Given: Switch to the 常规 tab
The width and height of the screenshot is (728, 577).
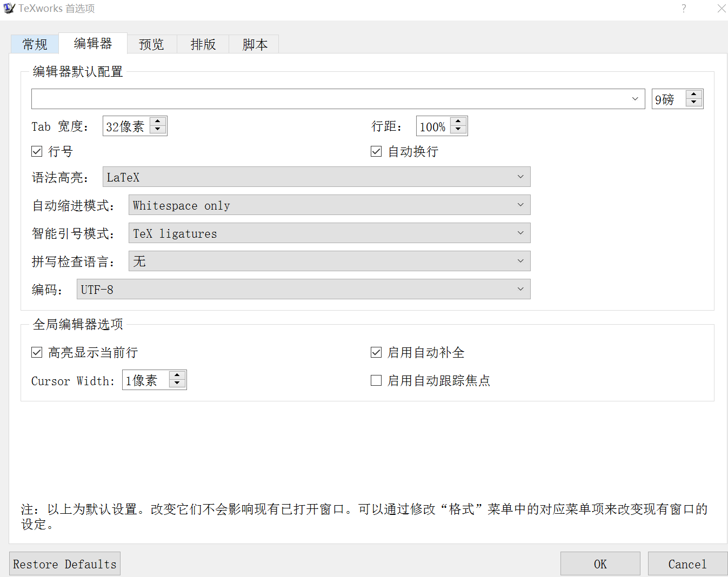Looking at the screenshot, I should [35, 44].
